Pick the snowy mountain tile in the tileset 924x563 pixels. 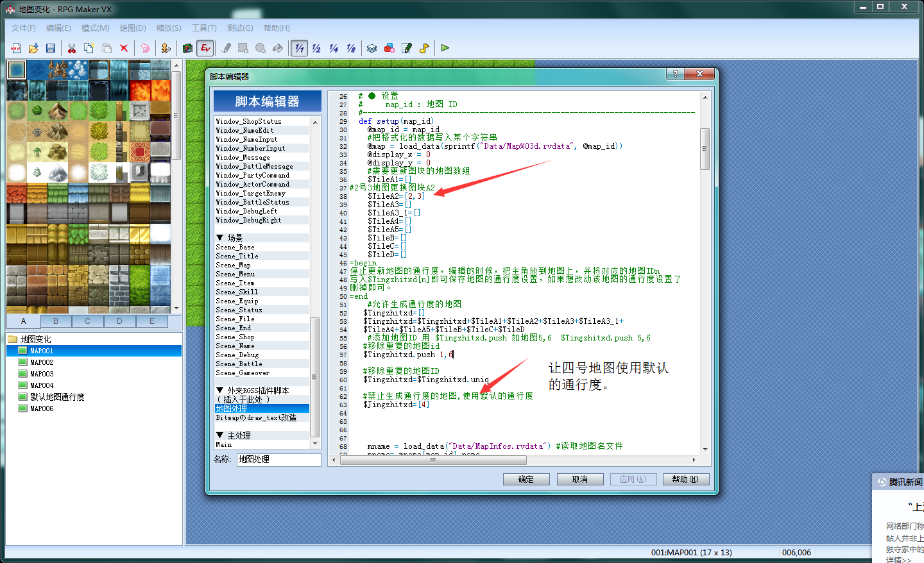pyautogui.click(x=58, y=172)
